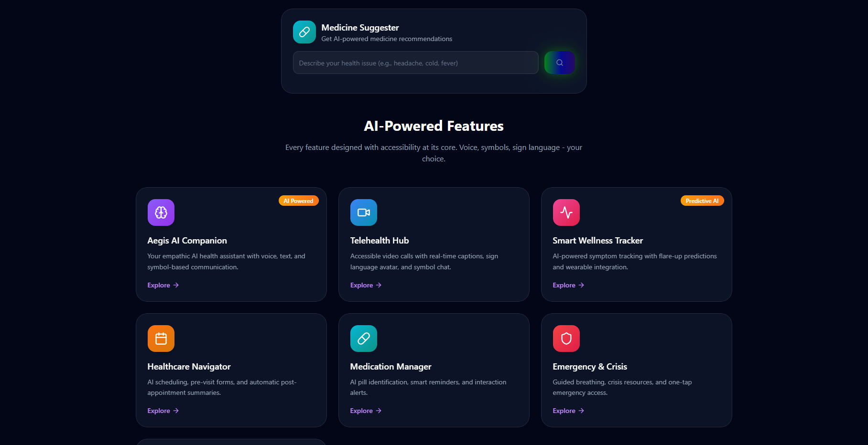
Task: Select the calendar icon on Healthcare Navigator
Action: point(161,338)
